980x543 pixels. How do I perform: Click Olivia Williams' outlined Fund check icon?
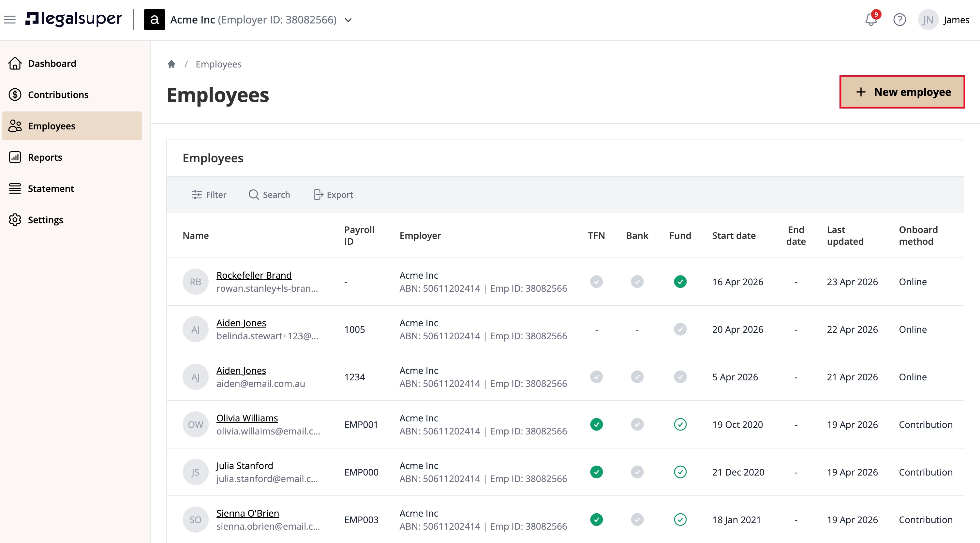pos(680,424)
